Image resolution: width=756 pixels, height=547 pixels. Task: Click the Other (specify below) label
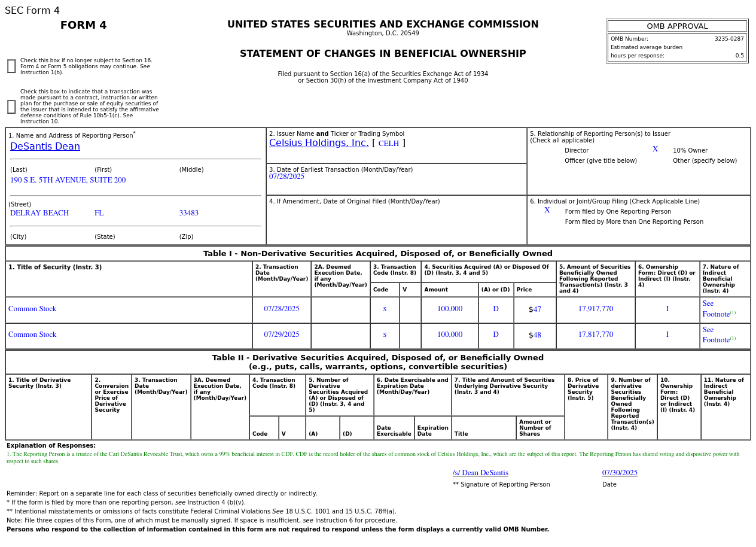[705, 161]
